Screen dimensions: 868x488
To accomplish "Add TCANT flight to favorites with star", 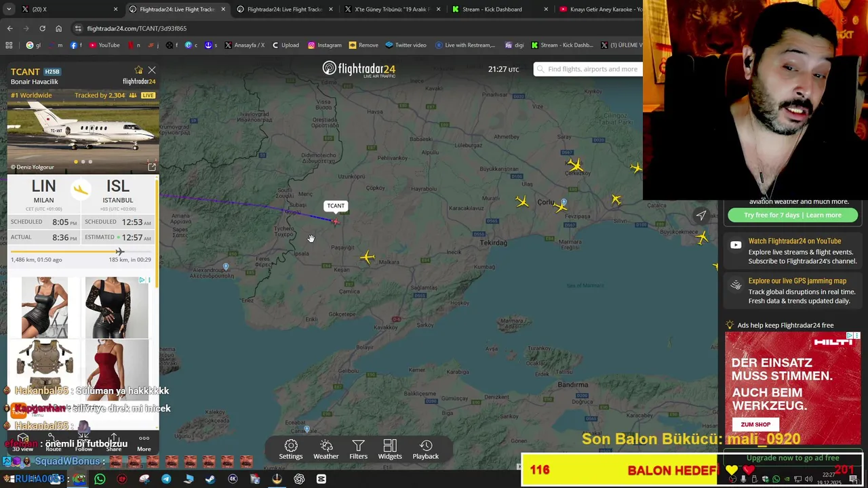I will [139, 70].
